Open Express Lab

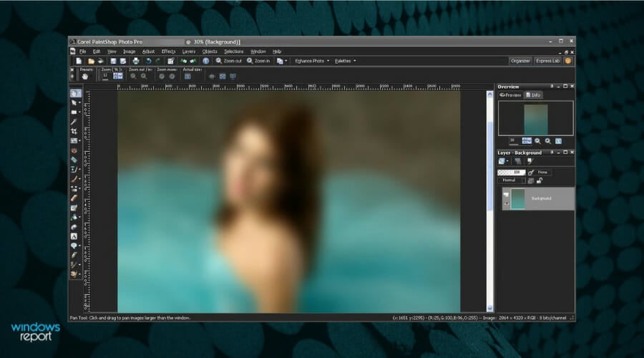pos(547,61)
